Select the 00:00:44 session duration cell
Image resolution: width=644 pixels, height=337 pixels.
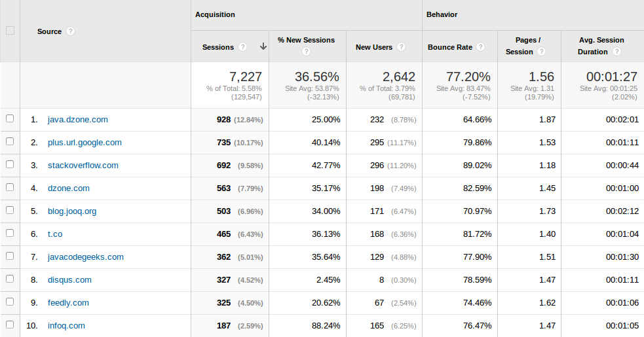(622, 166)
